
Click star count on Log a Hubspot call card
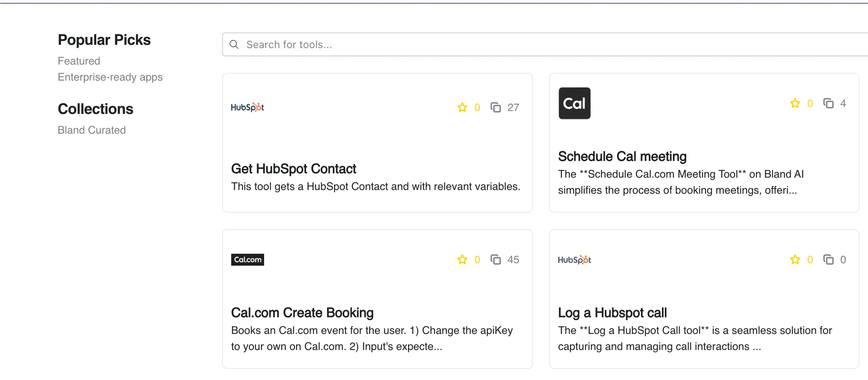point(810,260)
